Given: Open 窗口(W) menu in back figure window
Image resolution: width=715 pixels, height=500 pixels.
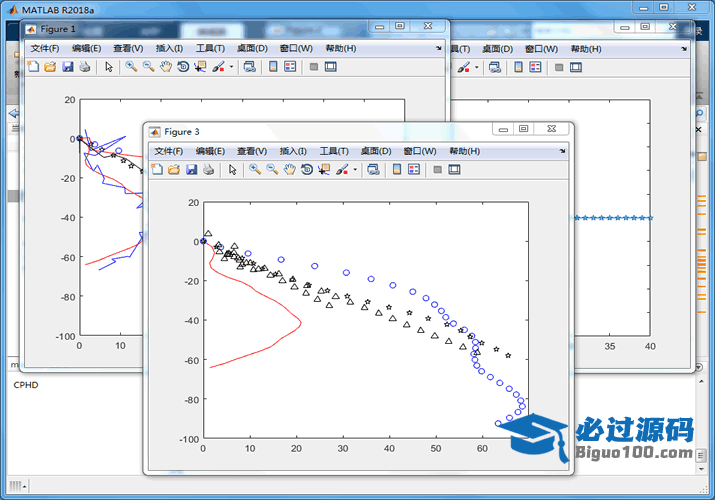Looking at the screenshot, I should tap(541, 49).
